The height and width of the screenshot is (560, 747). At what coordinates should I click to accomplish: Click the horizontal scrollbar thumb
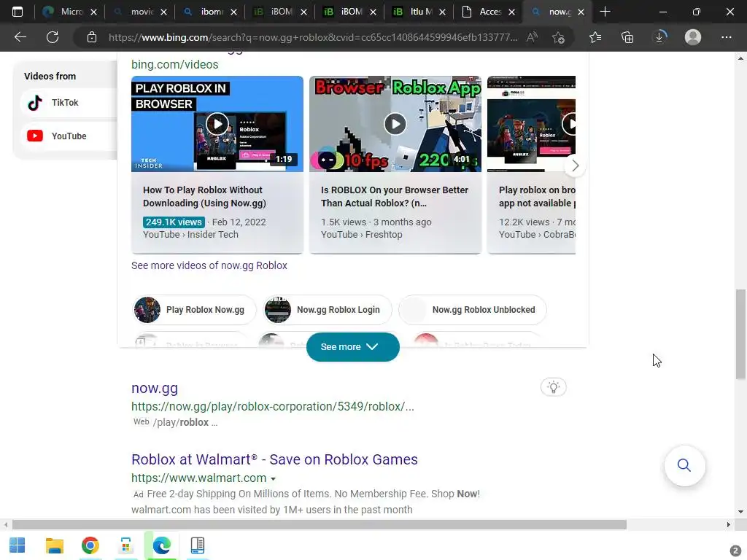tap(320, 525)
